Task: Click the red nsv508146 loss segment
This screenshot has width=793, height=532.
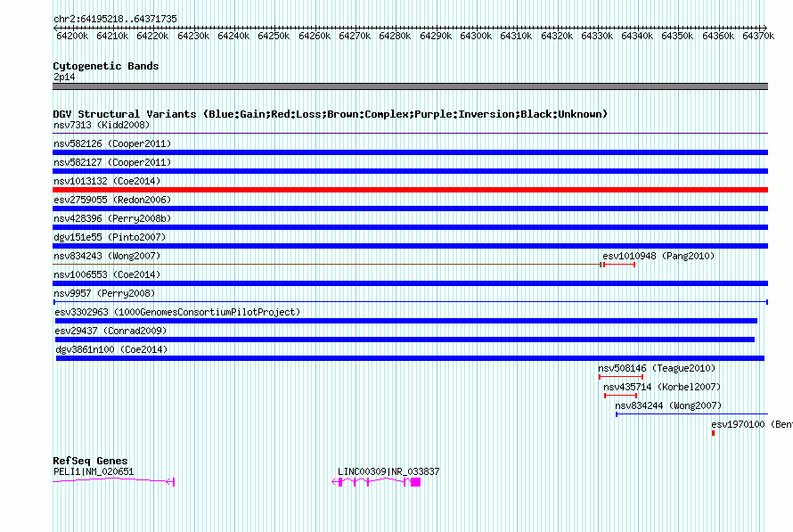Action: (620, 377)
